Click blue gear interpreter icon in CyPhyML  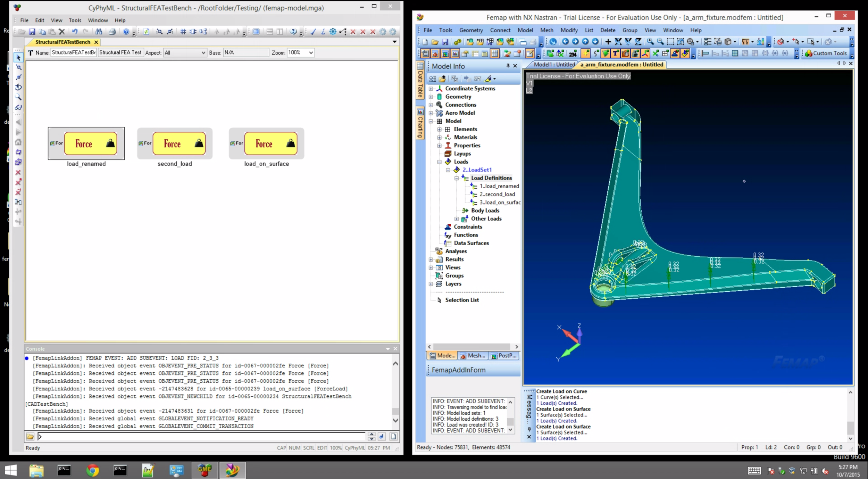[333, 32]
